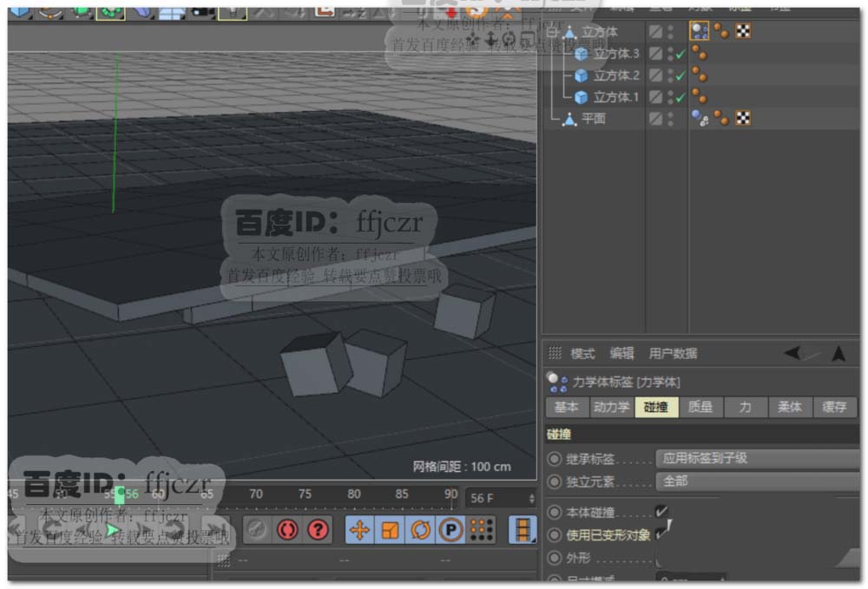The image size is (868, 589).
Task: Click the phong tag on 立方体.2
Action: click(699, 75)
